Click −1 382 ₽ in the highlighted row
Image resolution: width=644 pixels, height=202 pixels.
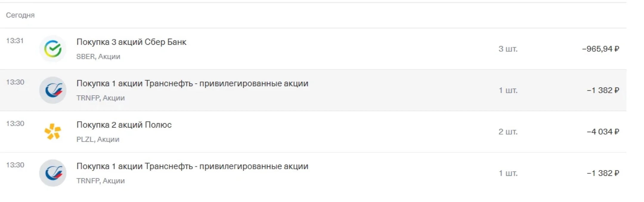603,90
